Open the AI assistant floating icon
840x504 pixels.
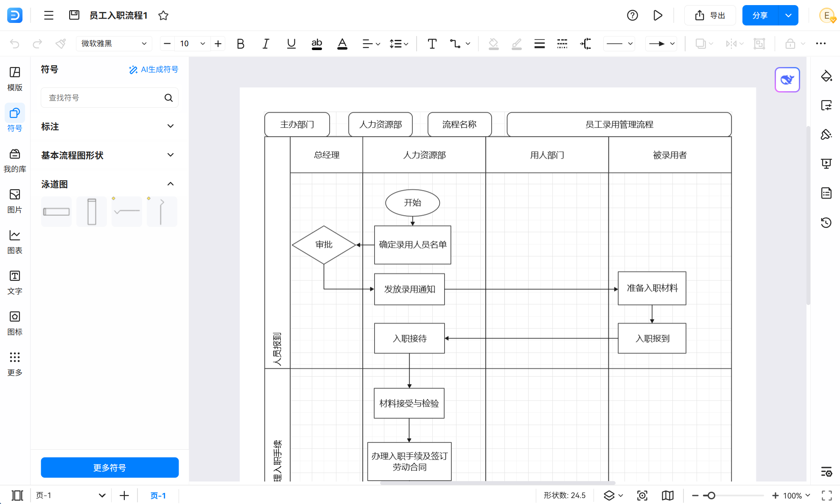coord(787,79)
